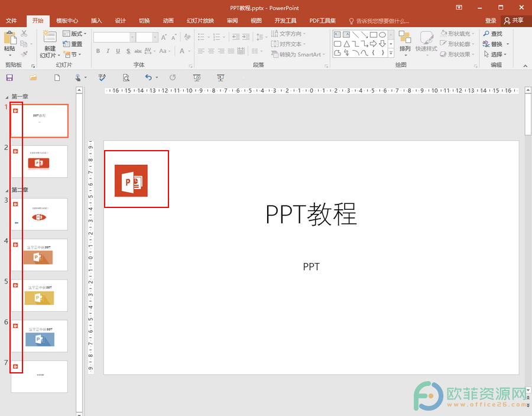Start slideshow from beginning icon
The image size is (532, 416).
[x=197, y=78]
